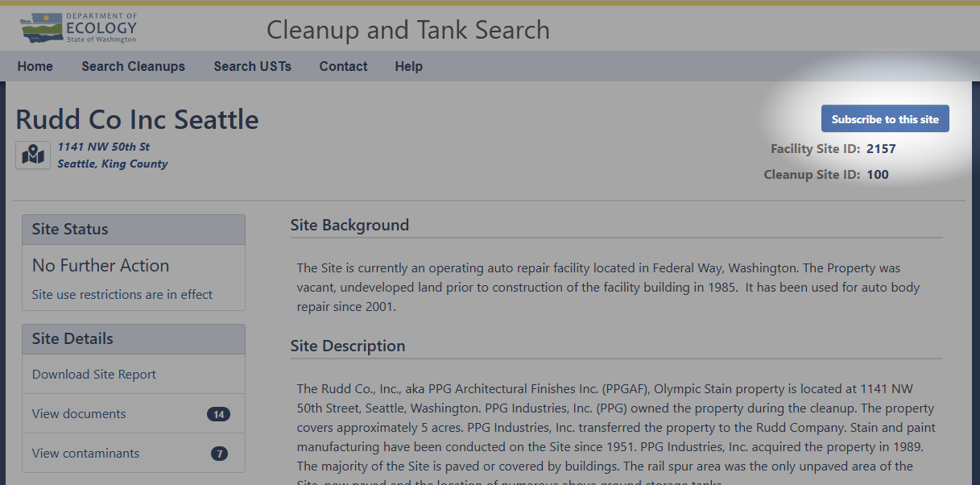Click Site use restrictions are in effect
980x485 pixels.
122,294
